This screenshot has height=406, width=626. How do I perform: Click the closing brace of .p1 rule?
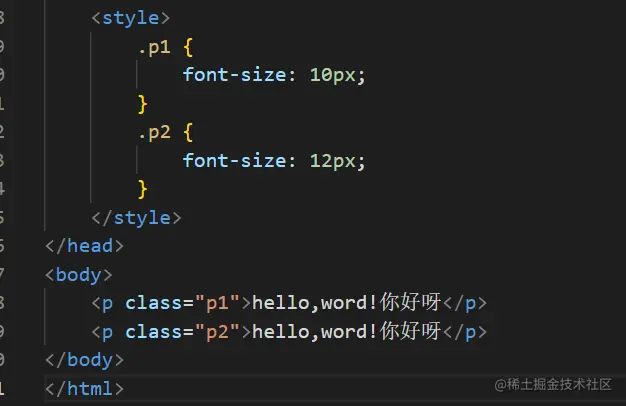tap(143, 104)
